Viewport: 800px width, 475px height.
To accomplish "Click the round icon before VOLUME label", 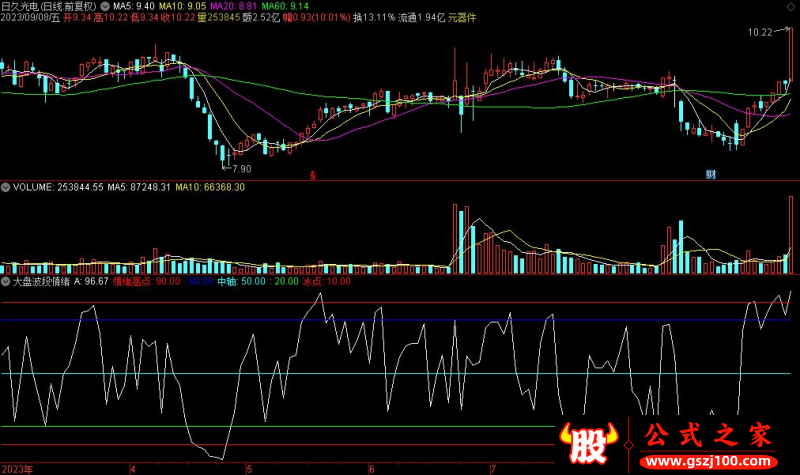I will [x=5, y=187].
